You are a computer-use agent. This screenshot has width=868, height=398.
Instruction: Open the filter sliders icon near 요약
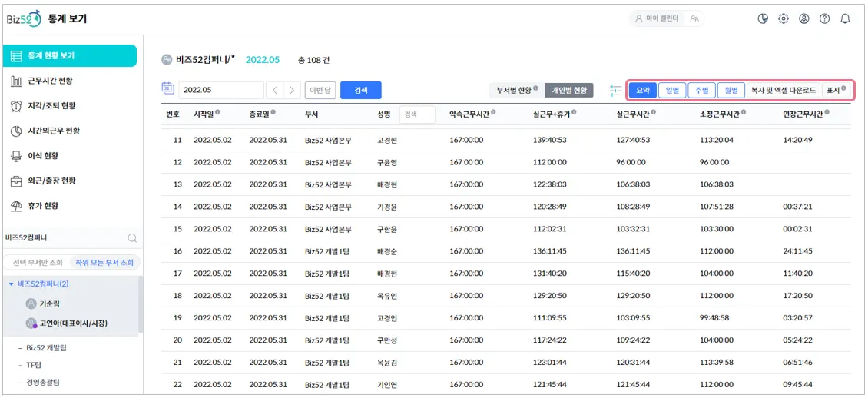click(x=615, y=90)
